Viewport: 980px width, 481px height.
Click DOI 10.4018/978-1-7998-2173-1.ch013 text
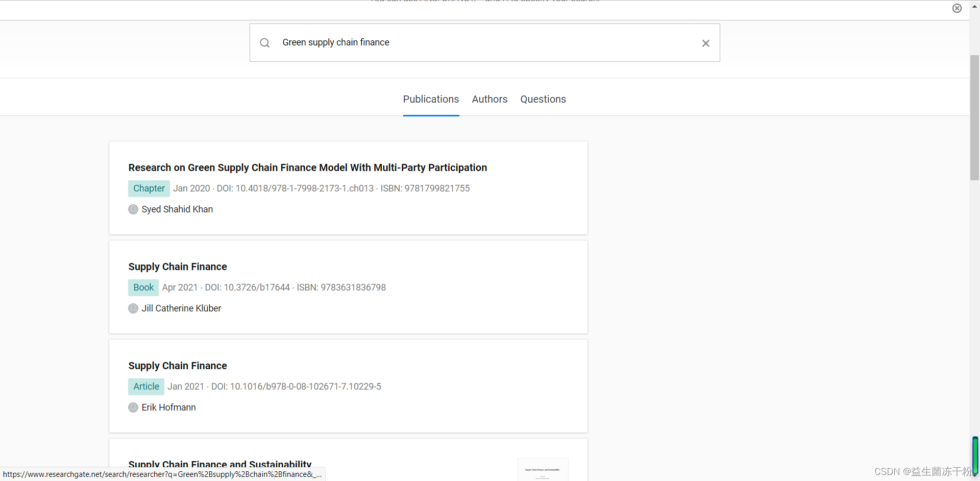point(295,188)
